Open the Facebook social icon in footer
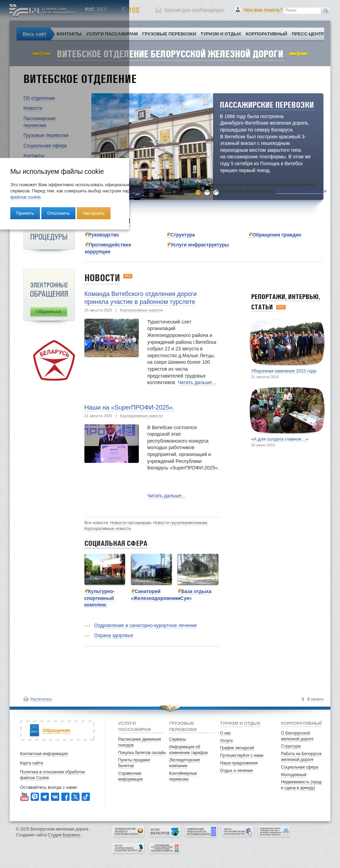The height and width of the screenshot is (868, 340). (x=65, y=797)
